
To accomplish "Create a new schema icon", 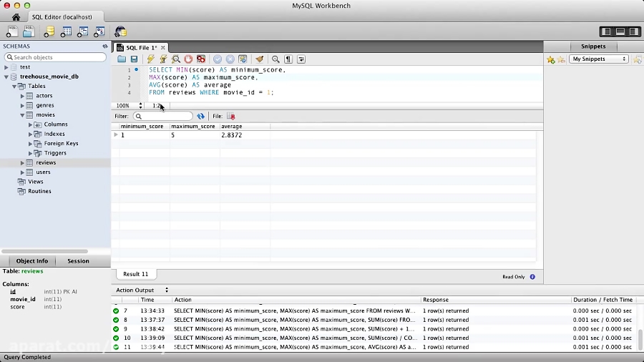I will pyautogui.click(x=49, y=31).
